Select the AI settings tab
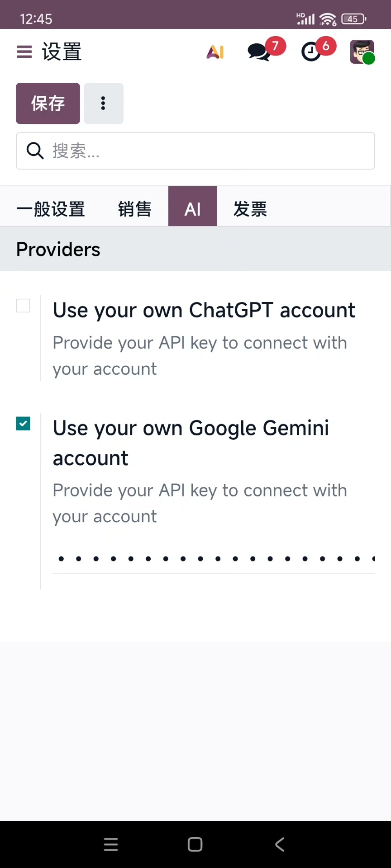 click(193, 209)
